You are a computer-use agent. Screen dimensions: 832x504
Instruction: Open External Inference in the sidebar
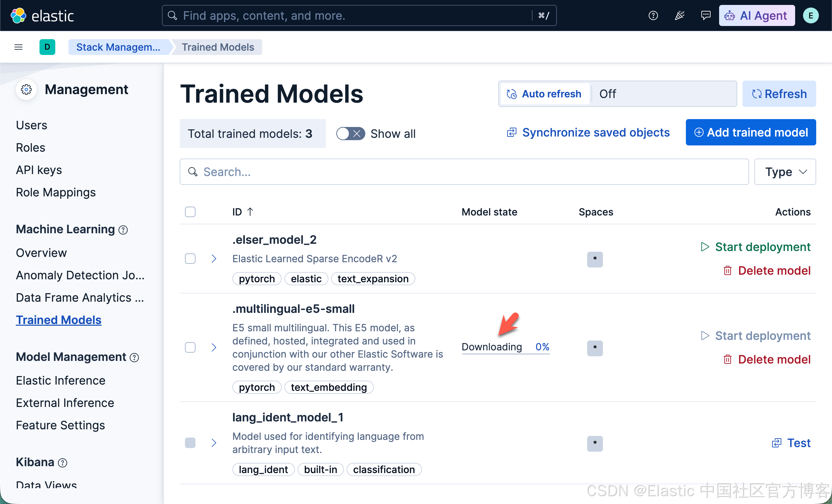(x=65, y=403)
